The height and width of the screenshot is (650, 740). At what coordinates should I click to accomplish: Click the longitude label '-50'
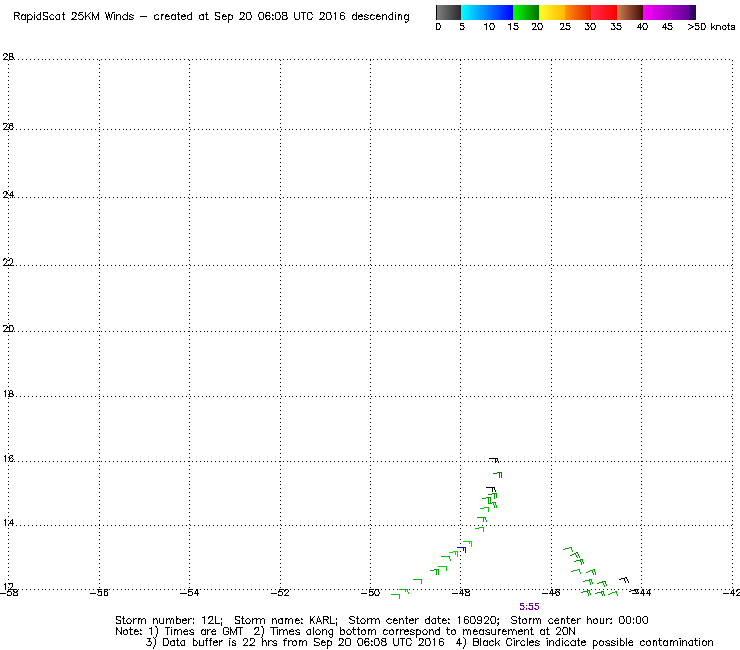coord(370,593)
